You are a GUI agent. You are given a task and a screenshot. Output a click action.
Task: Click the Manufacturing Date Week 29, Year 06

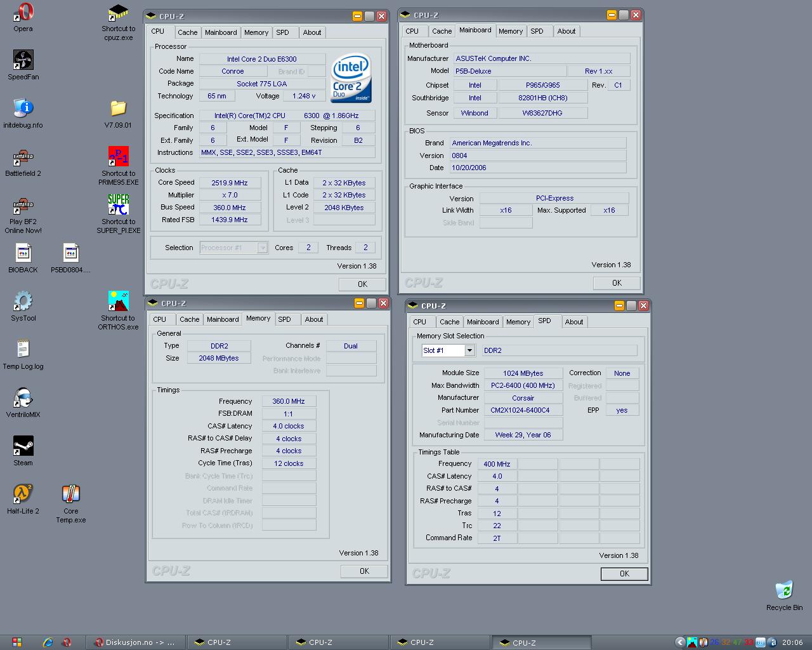(523, 435)
